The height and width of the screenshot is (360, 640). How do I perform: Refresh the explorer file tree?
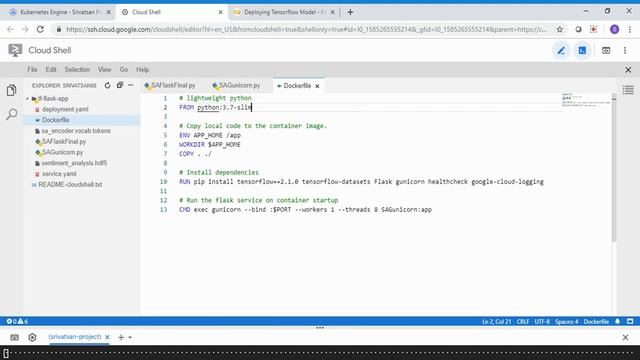[107, 85]
